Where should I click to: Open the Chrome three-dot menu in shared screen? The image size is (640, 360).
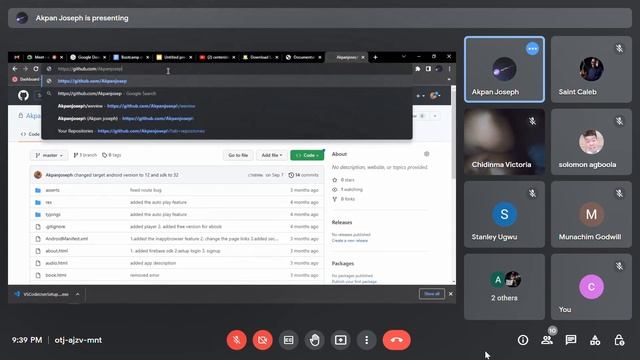pyautogui.click(x=449, y=69)
